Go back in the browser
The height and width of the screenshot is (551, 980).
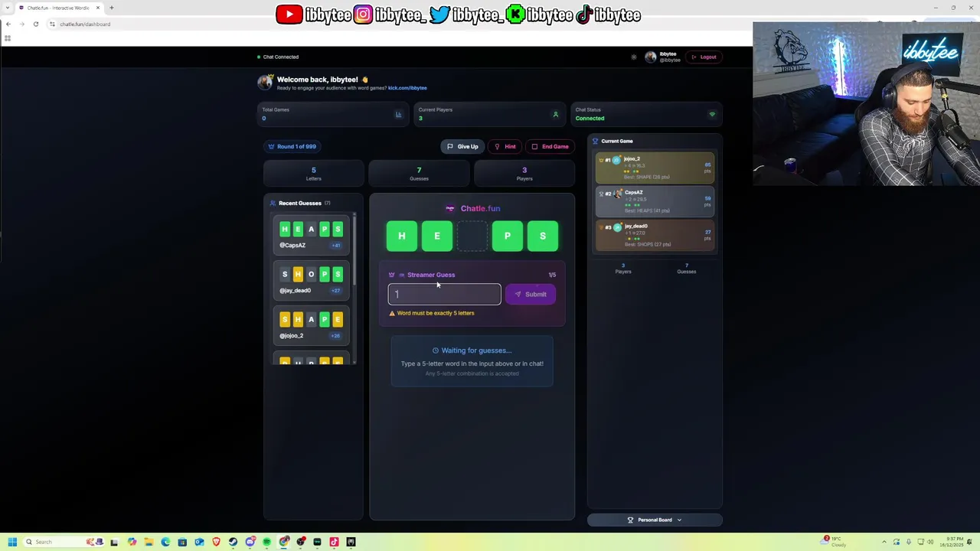(x=8, y=24)
